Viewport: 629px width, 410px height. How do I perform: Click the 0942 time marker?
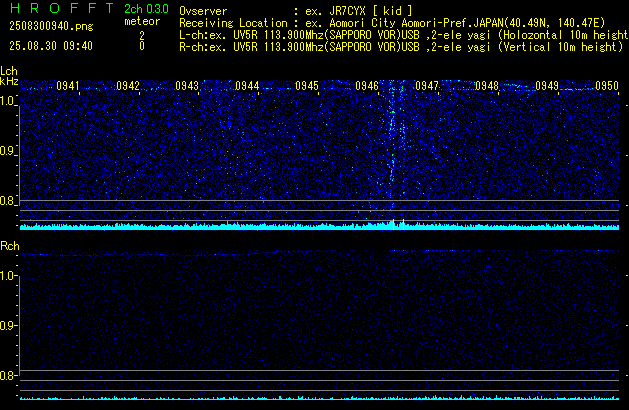[128, 86]
